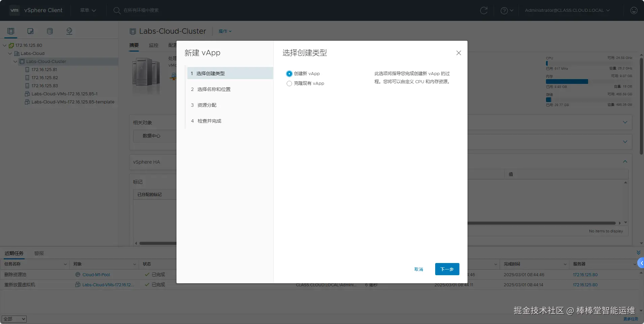Collapse the recent tasks panel double chevron
Screen dimensions: 644x324
[x=638, y=253]
